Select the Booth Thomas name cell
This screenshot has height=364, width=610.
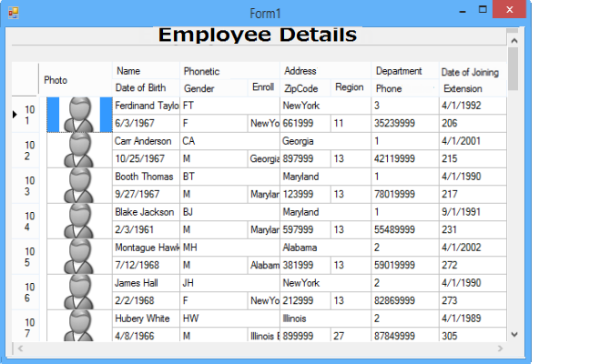tap(146, 177)
